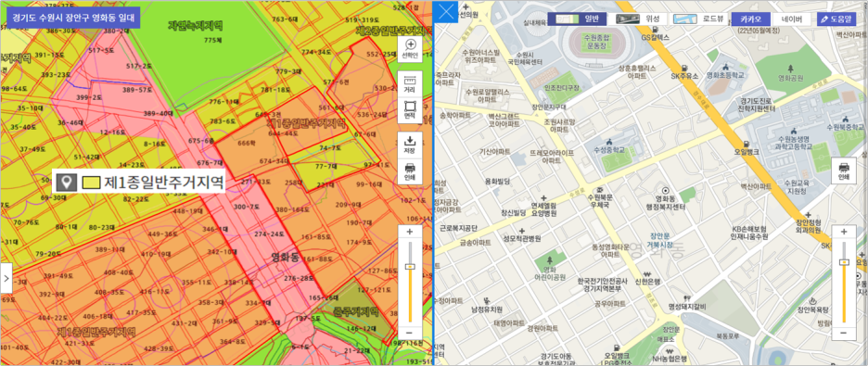The height and width of the screenshot is (366, 868).
Task: Print the Kakao map using 인쇄 icon
Action: click(844, 170)
